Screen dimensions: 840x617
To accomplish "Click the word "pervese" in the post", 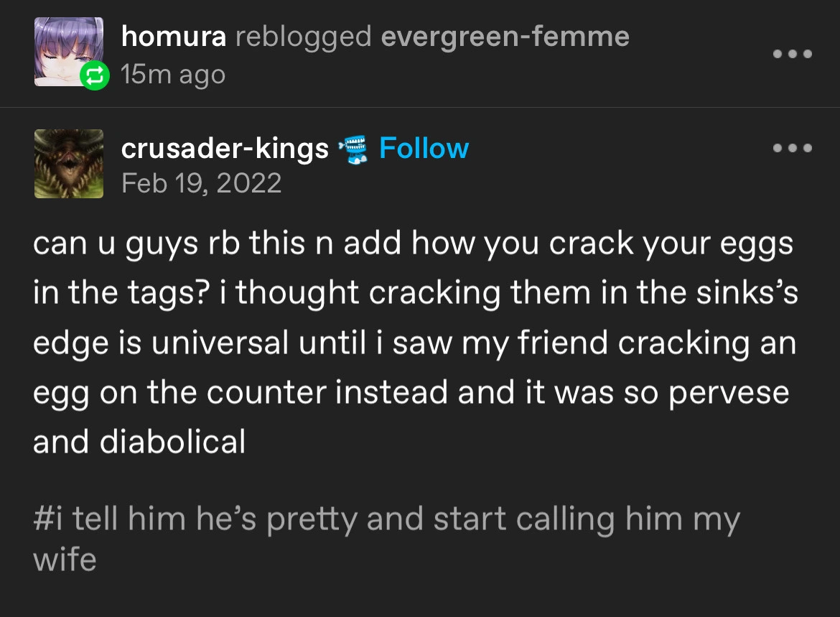I will click(x=729, y=392).
